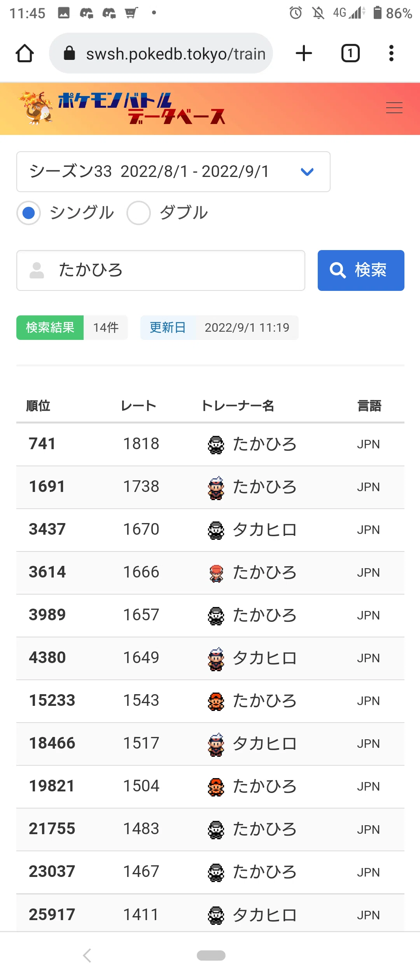Screen dimensions: 420x980
Task: Open the site's hamburger menu
Action: tap(394, 108)
